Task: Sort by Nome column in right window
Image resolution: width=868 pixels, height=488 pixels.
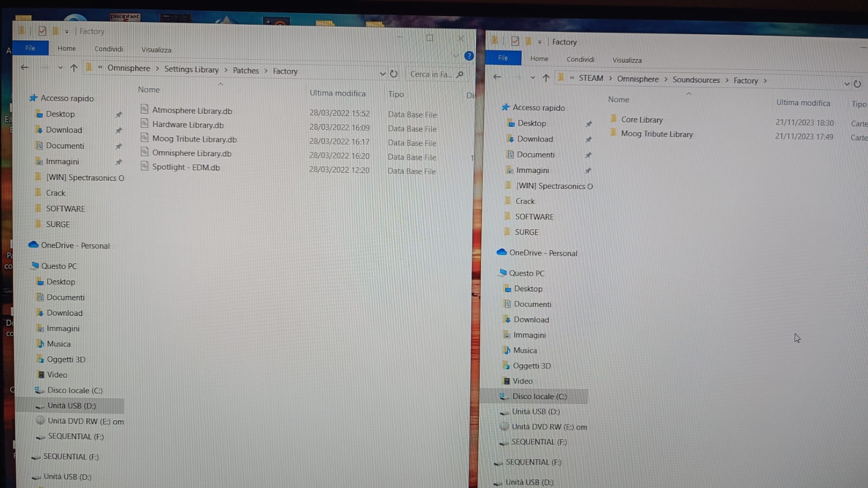Action: point(618,99)
